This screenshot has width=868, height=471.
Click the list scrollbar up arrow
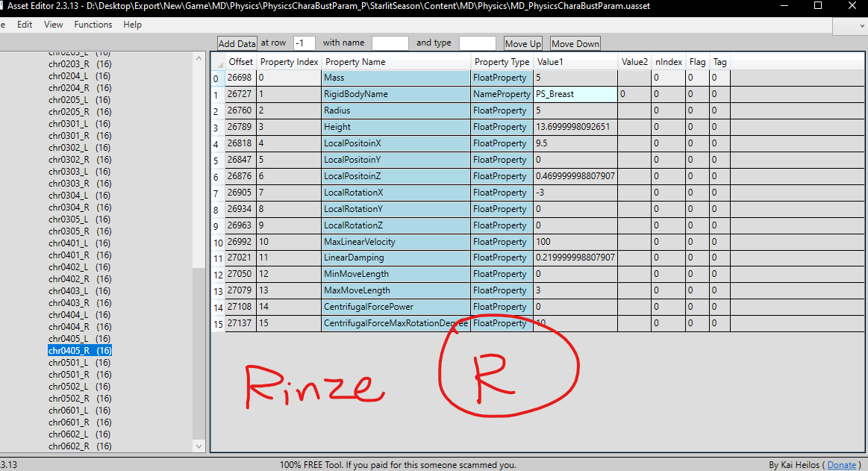tap(199, 57)
